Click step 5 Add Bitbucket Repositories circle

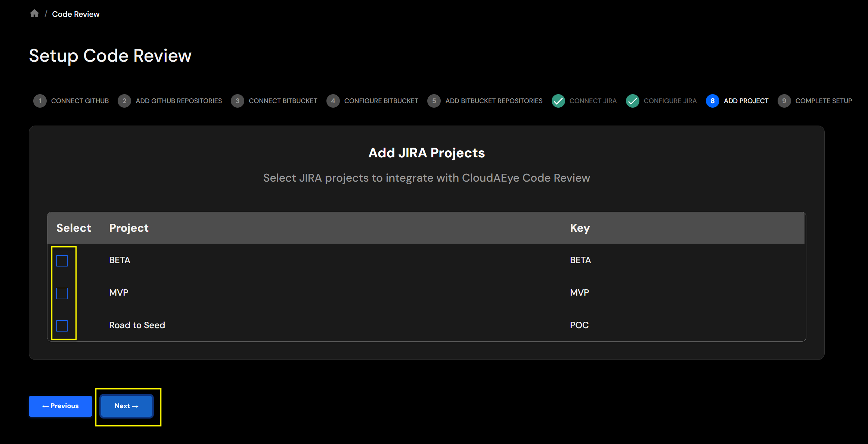(x=434, y=101)
